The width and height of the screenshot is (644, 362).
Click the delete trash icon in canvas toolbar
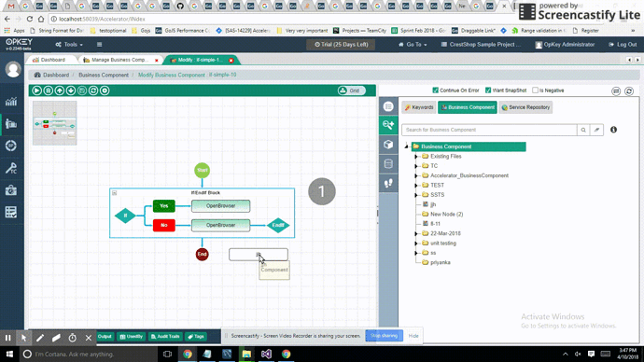coord(48,90)
